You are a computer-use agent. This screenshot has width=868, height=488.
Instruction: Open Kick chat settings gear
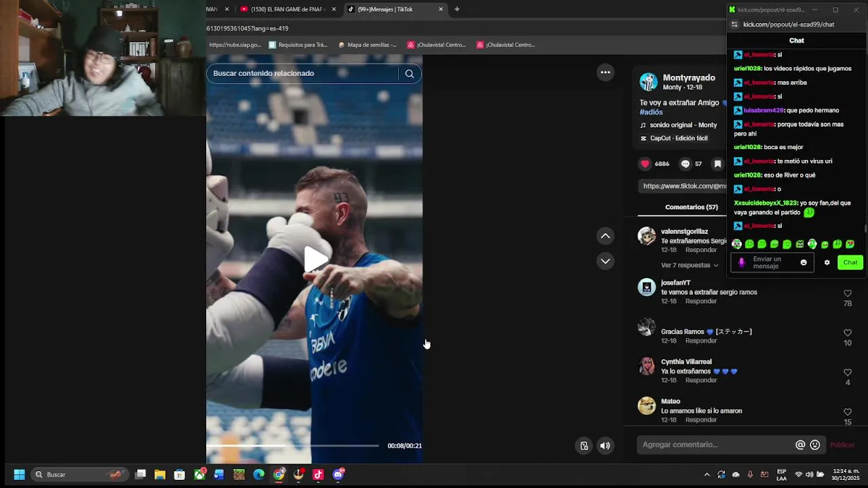pos(827,262)
